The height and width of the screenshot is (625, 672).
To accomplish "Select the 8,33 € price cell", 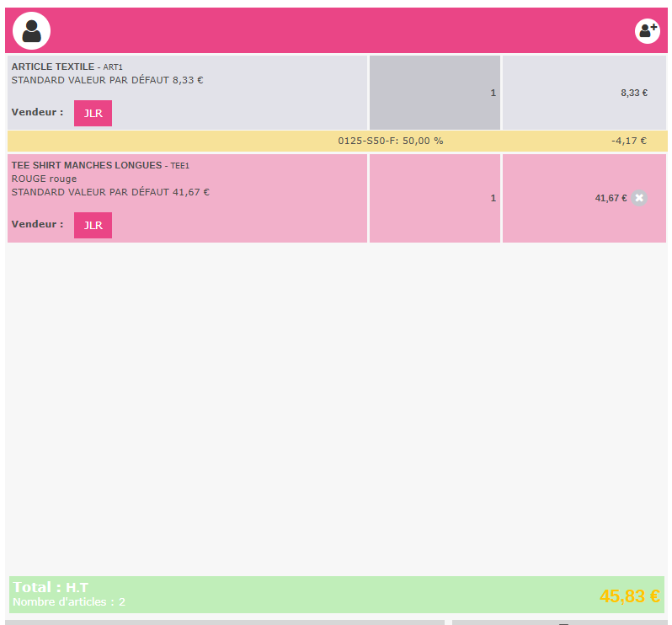I will point(633,93).
